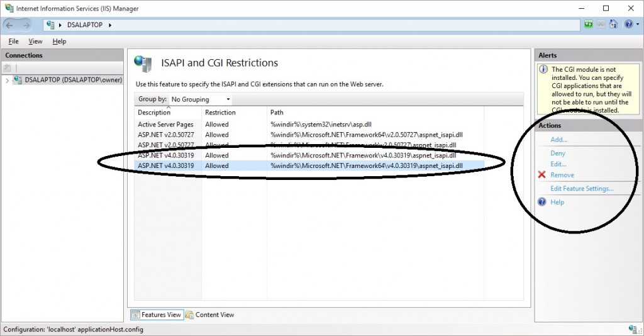Click the DSALAPTOP breadcrumb in address bar
Screen dimensions: 644x336
[x=85, y=25]
